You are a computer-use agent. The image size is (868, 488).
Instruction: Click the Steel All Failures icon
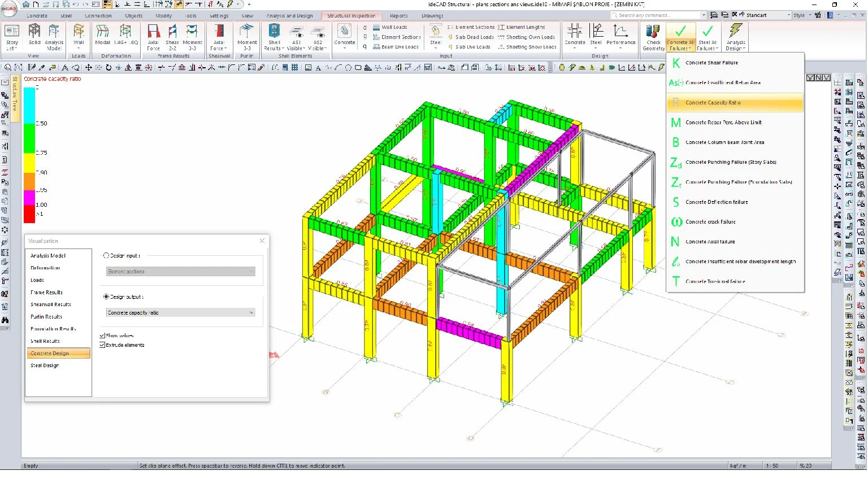point(707,37)
